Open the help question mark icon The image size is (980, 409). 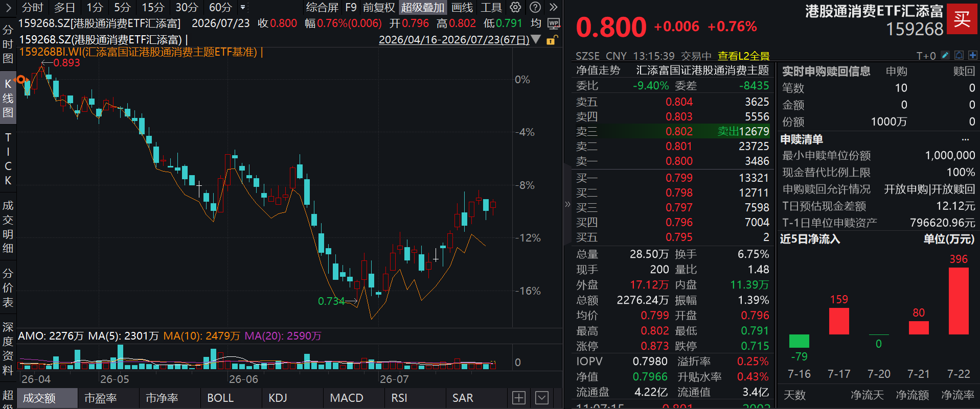coord(535,7)
